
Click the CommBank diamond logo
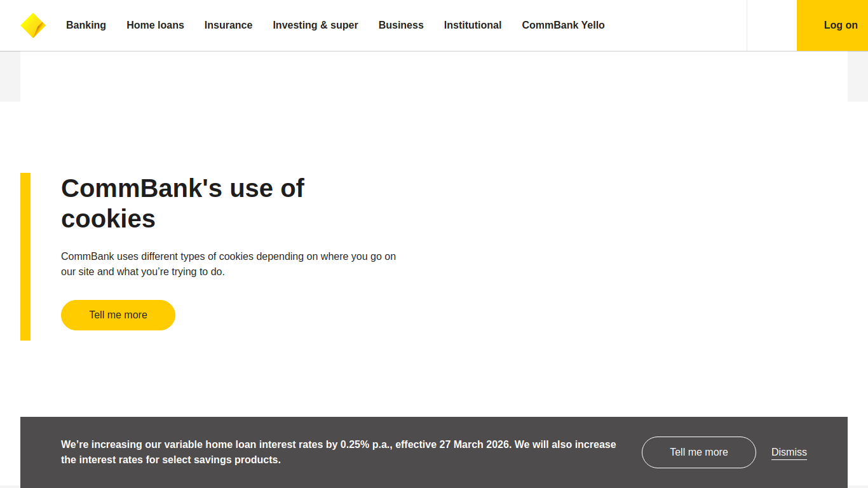(33, 25)
